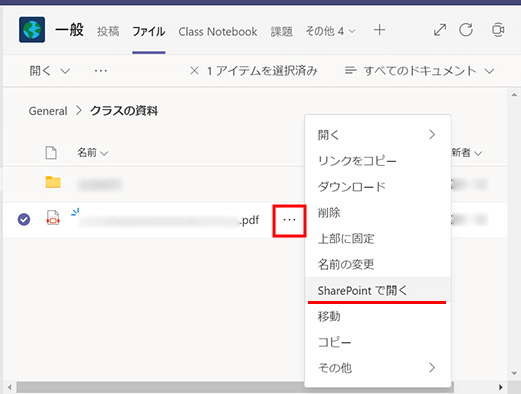This screenshot has height=394, width=521.
Task: Choose ダウンロード from context menu
Action: coord(378,187)
